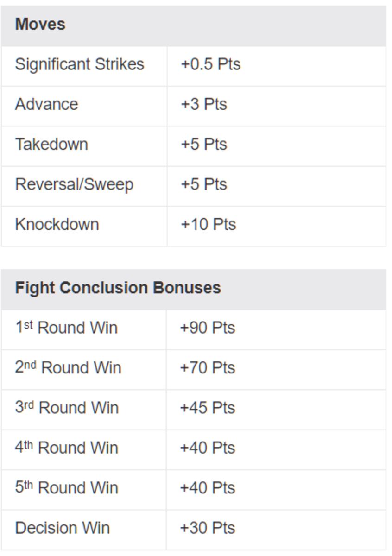Click the +0.5 Pts value
The width and height of the screenshot is (392, 556).
[210, 64]
